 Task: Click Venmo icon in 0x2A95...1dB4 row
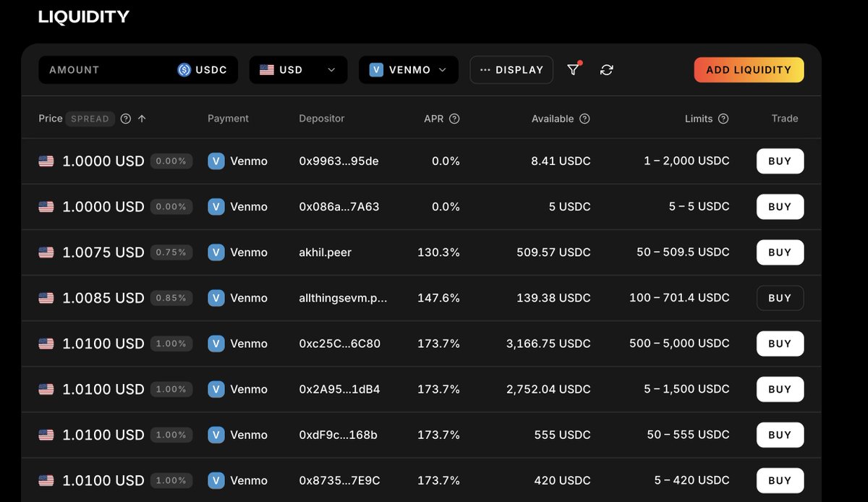216,388
